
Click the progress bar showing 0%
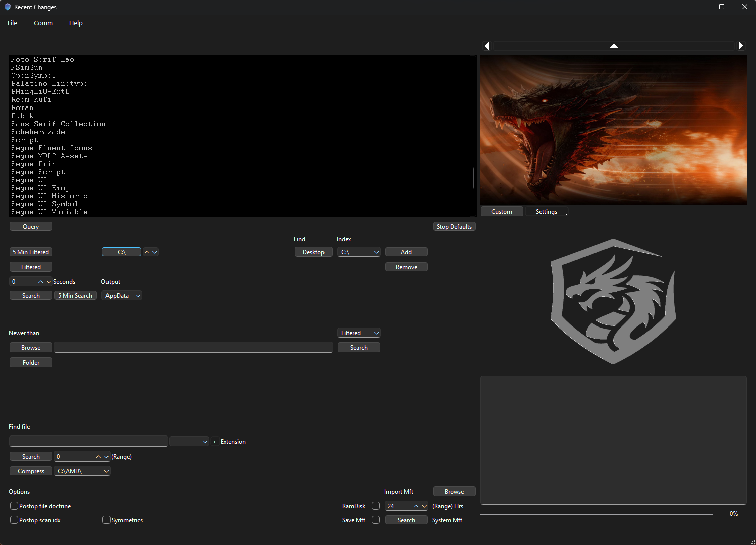(596, 514)
